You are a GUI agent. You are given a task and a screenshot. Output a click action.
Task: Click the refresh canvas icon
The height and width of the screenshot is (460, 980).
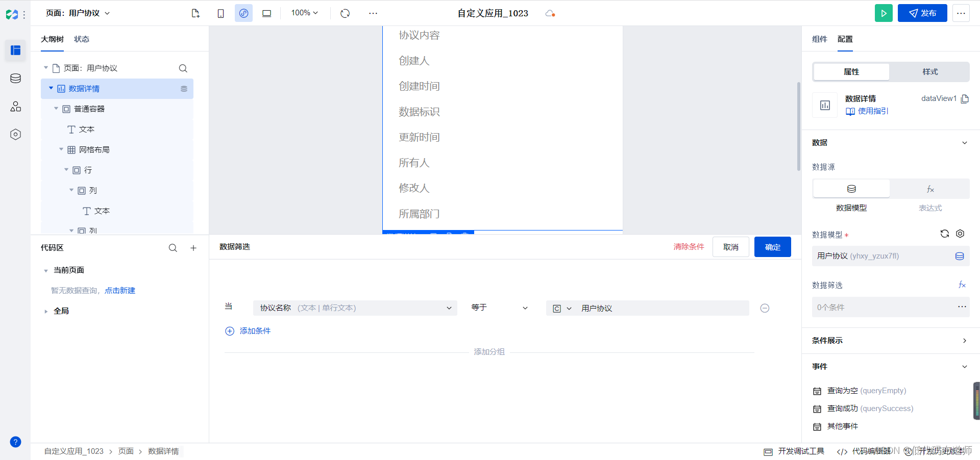(345, 13)
